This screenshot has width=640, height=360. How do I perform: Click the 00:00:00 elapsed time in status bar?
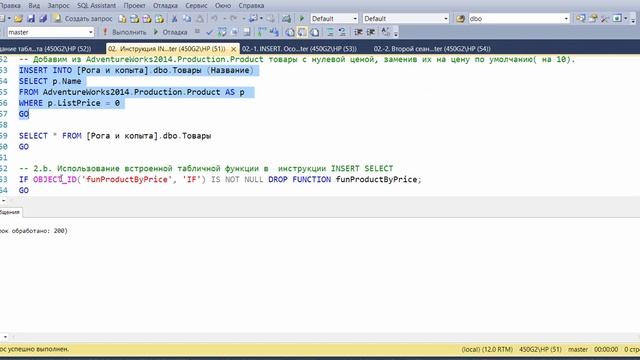click(x=606, y=349)
